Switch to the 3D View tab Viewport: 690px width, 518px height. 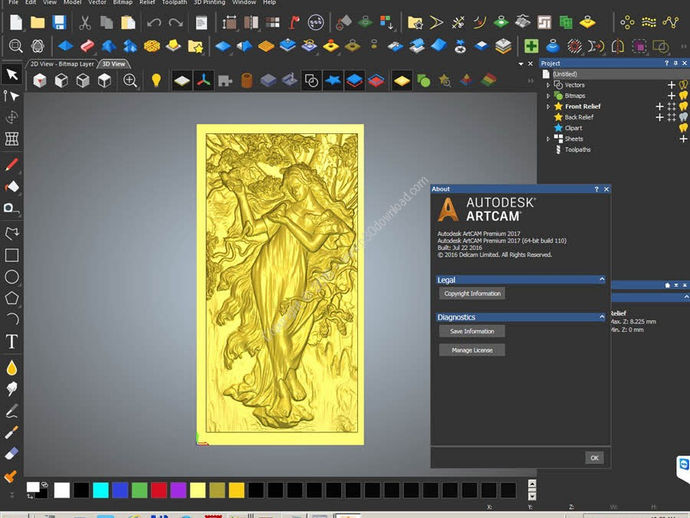coord(114,64)
